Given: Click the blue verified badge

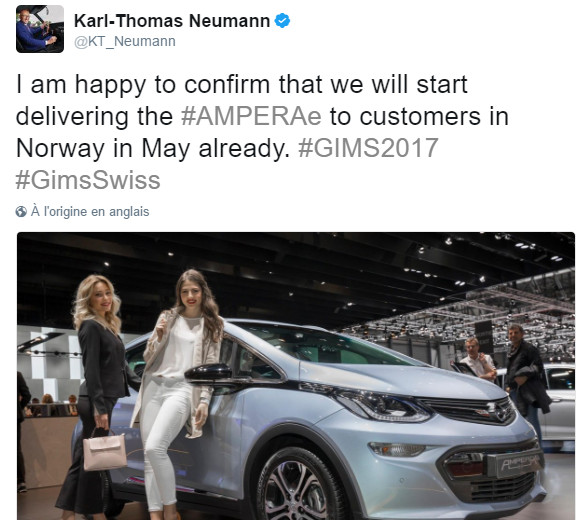Looking at the screenshot, I should click(282, 21).
